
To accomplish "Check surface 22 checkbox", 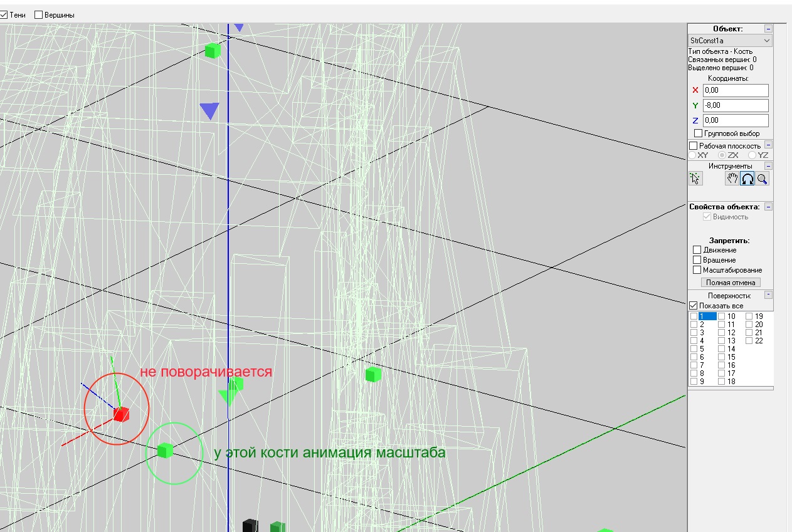I will pos(749,341).
